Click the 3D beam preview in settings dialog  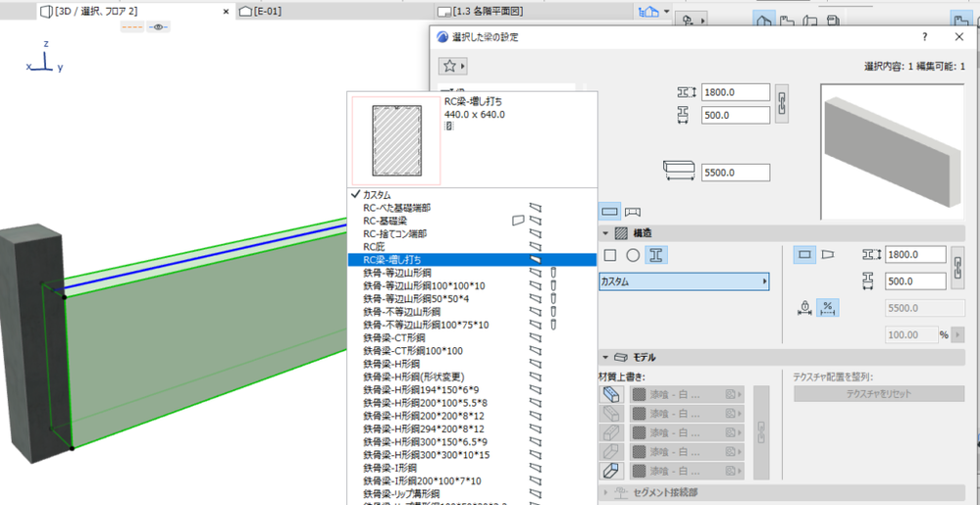tap(893, 153)
